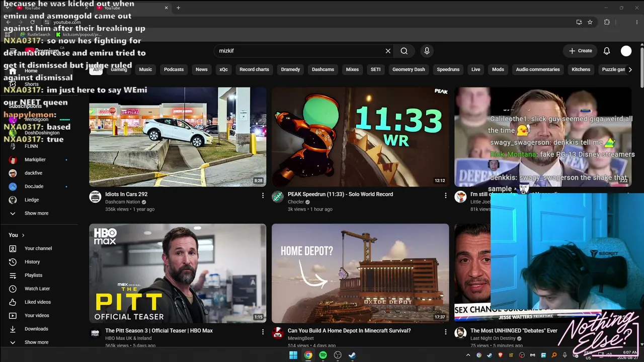The height and width of the screenshot is (362, 644).
Task: Show hidden system tray icons
Action: [x=468, y=355]
